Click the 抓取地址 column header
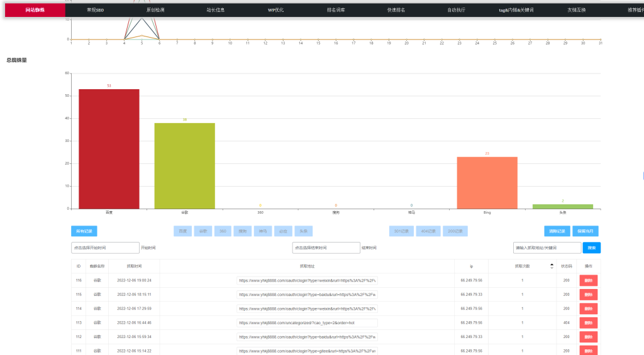Viewport: 644px width, 355px height. [x=307, y=266]
